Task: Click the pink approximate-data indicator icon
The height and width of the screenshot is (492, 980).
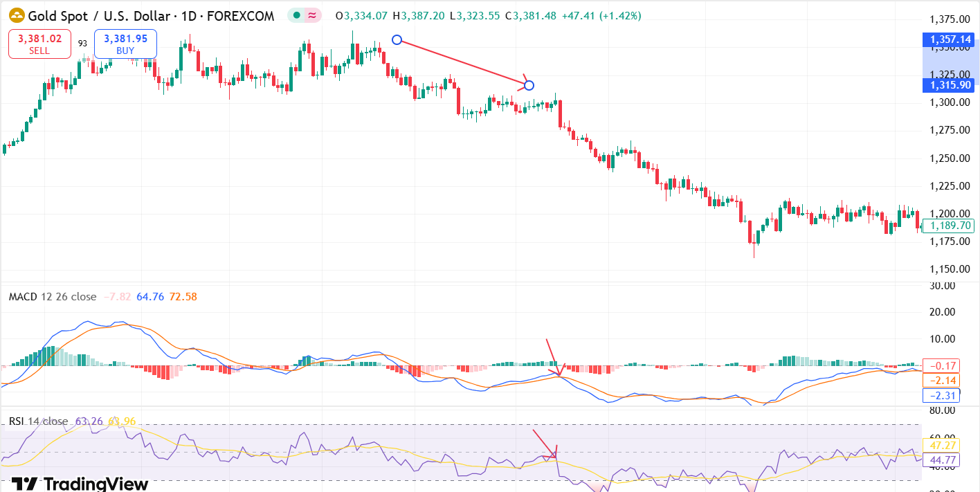Action: [313, 15]
